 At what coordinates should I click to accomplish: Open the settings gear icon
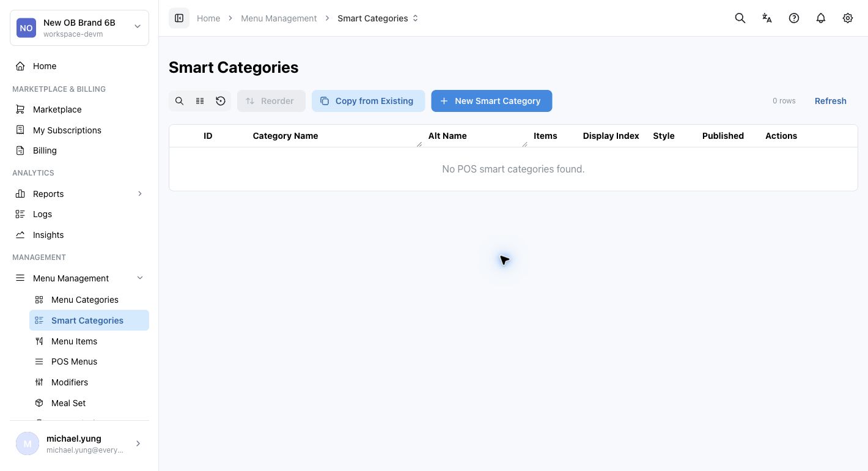pyautogui.click(x=848, y=18)
